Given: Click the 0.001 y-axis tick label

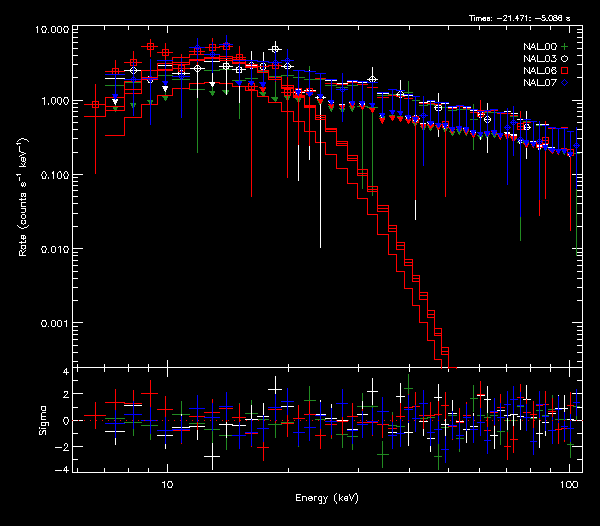Looking at the screenshot, I should click(55, 324).
